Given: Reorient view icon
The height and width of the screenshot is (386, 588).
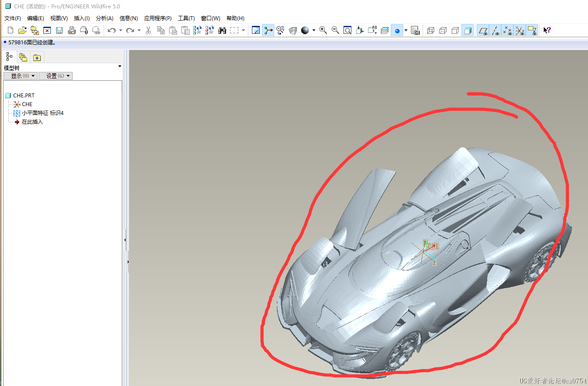Looking at the screenshot, I should (360, 30).
